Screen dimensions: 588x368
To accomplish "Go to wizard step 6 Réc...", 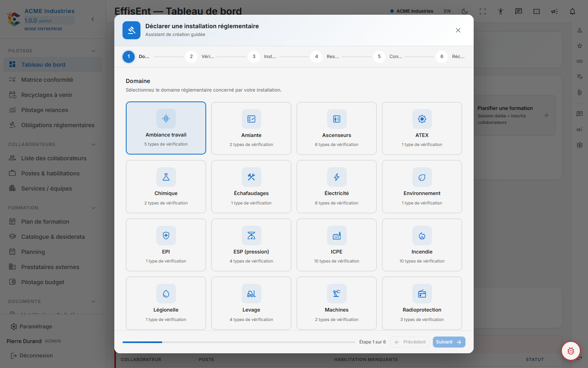I will (450, 56).
